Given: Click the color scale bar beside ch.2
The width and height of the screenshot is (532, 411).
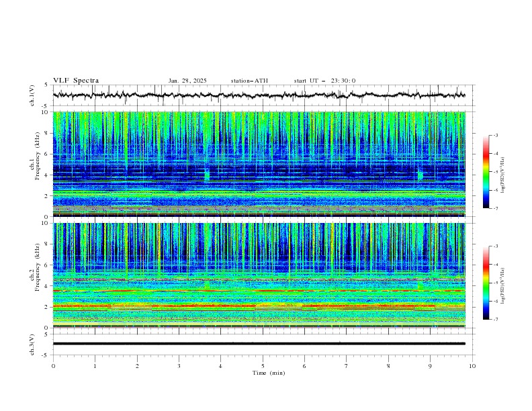Looking at the screenshot, I should [486, 283].
